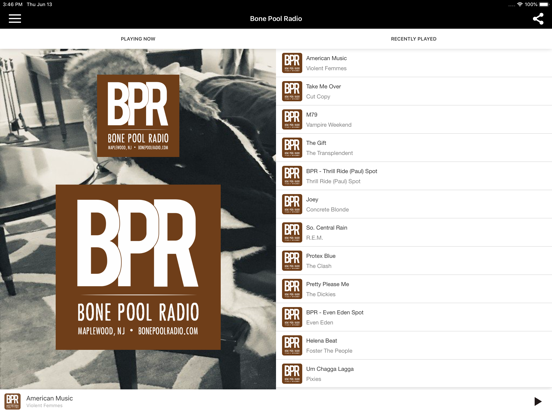
Task: Select 'BPR - Thrill Ride (Paul) Spot' title
Action: (341, 171)
